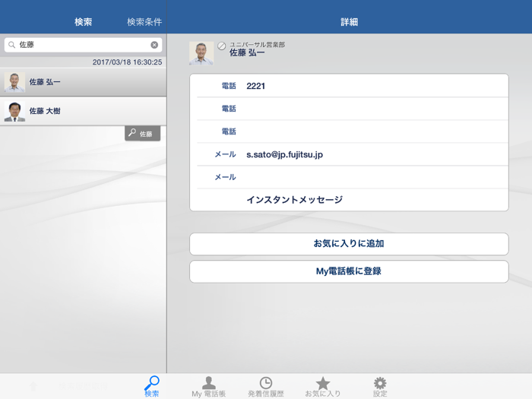Image resolution: width=532 pixels, height=399 pixels.
Task: Tap the second empty 電話 row
Action: [x=349, y=109]
